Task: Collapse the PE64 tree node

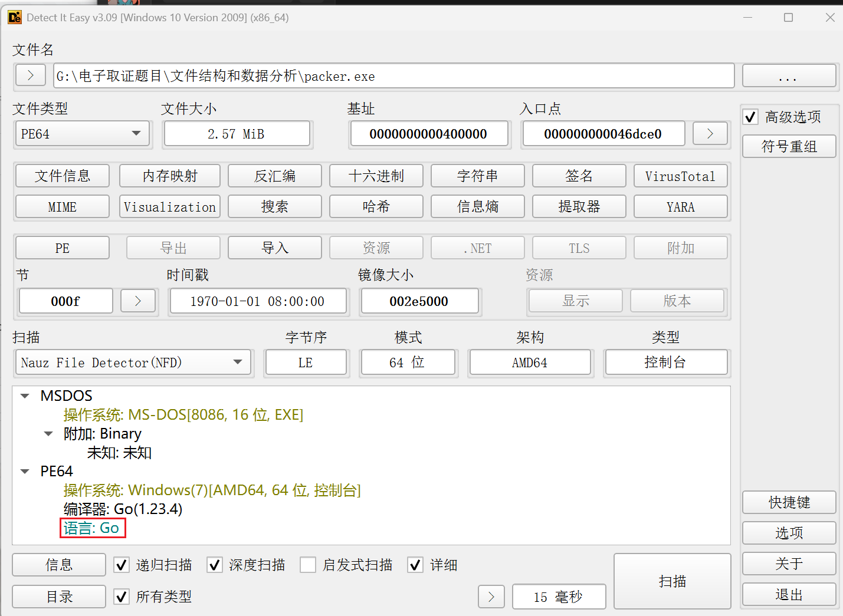Action: click(x=25, y=472)
